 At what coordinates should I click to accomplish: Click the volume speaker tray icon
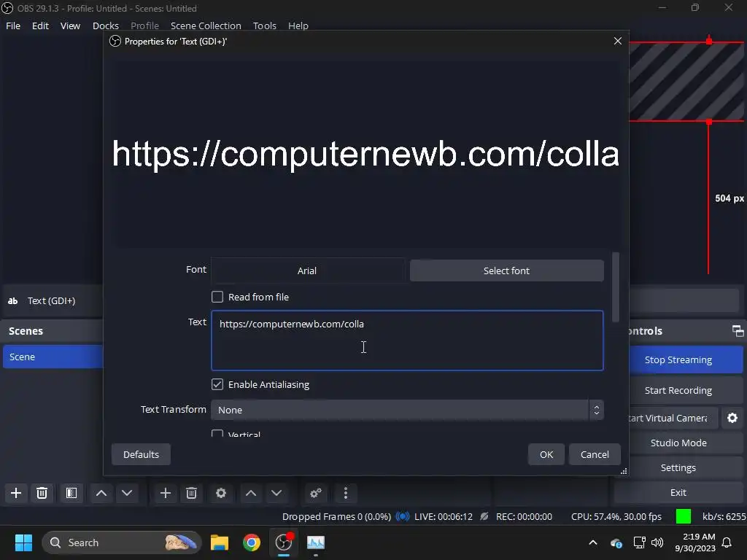click(x=657, y=542)
